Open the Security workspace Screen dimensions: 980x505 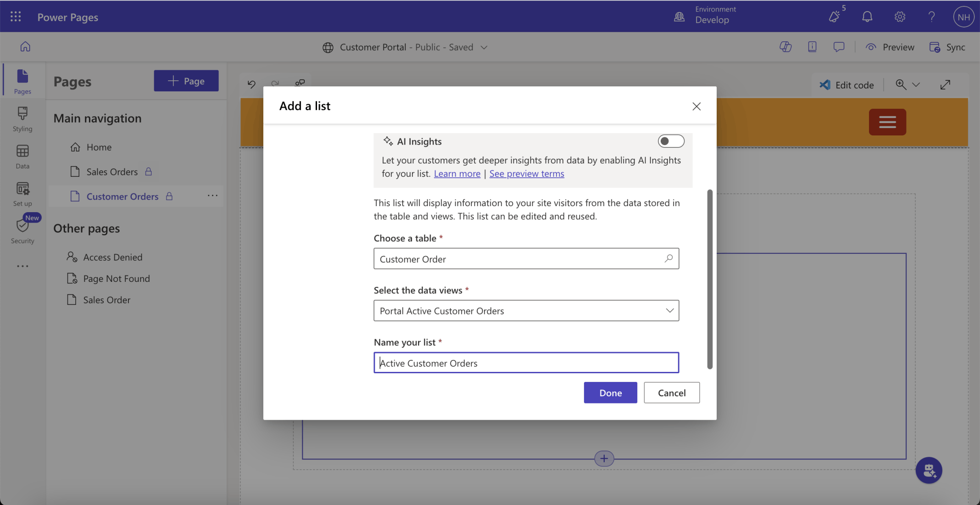click(22, 231)
